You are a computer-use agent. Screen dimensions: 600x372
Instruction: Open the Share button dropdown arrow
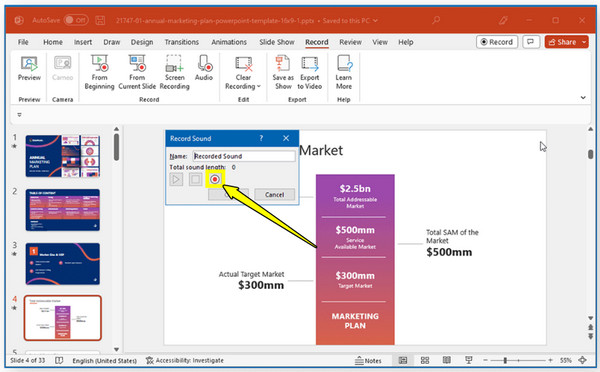[x=584, y=42]
